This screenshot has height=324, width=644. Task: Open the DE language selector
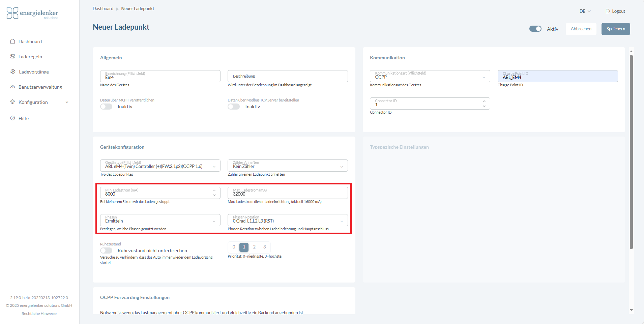pos(585,11)
